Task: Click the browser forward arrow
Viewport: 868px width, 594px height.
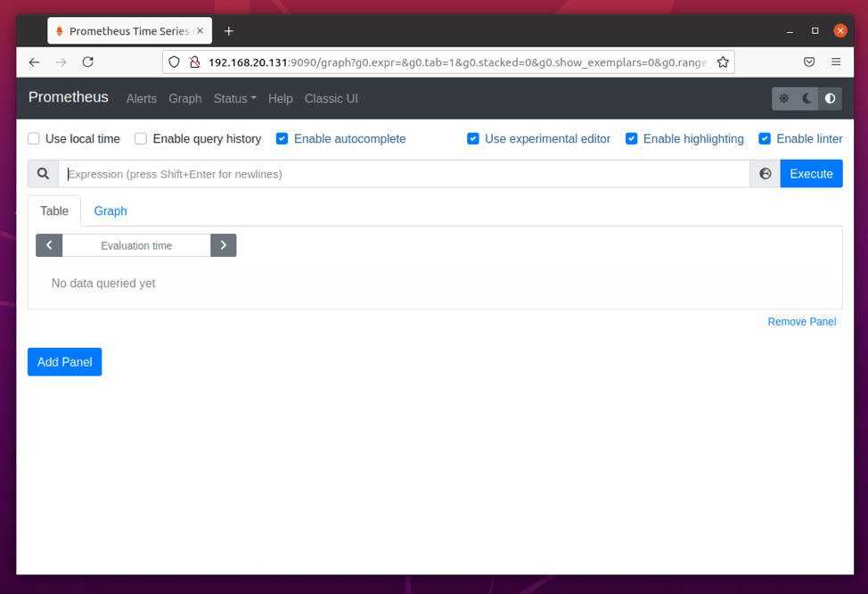Action: pyautogui.click(x=61, y=62)
